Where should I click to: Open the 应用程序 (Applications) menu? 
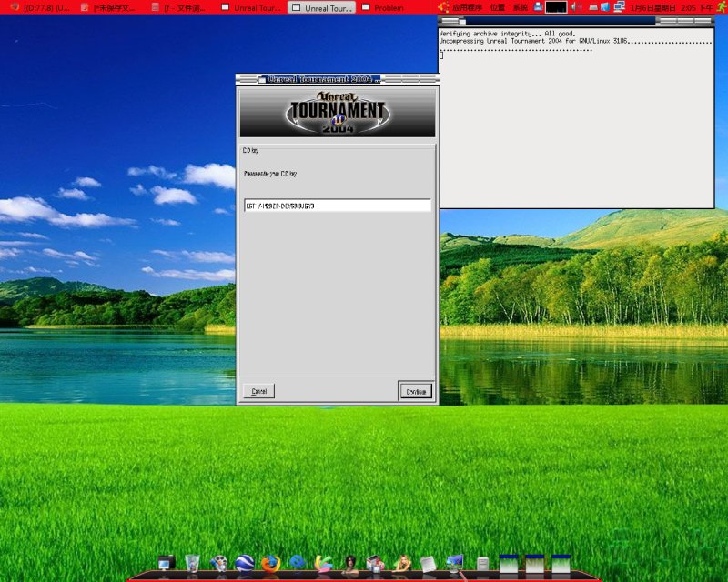click(467, 7)
